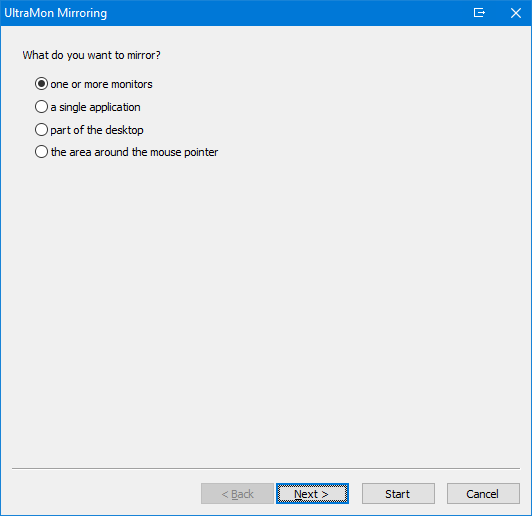Click the 'What do you want to mirror?' heading
Screen dimensions: 532x516
(x=91, y=55)
